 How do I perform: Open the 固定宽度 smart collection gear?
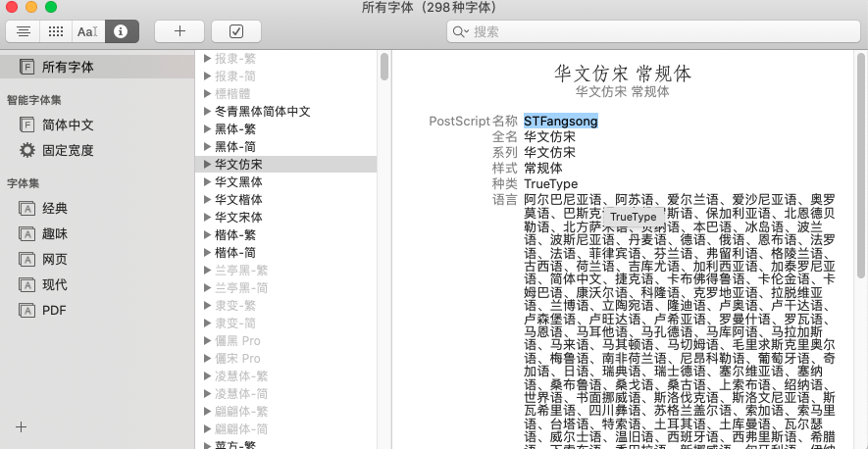pos(27,150)
